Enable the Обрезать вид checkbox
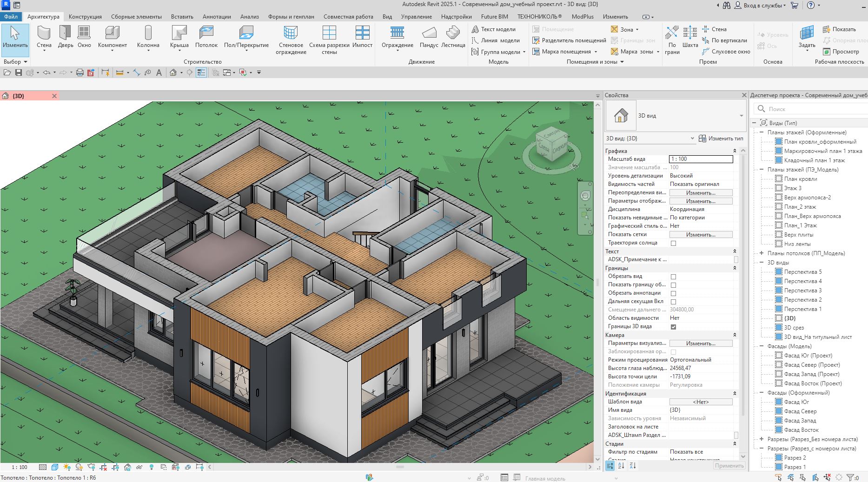Viewport: 868px width, 482px height. click(673, 277)
